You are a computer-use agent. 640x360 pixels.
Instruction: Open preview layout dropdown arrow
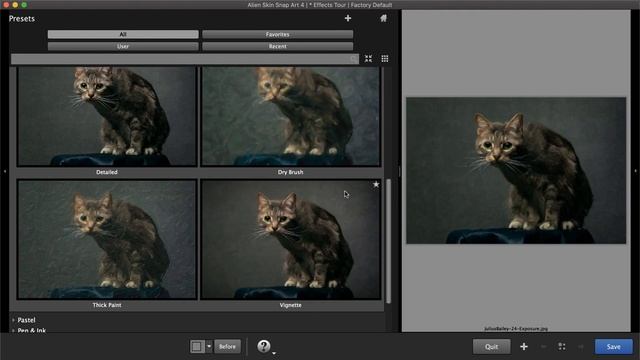pyautogui.click(x=209, y=347)
